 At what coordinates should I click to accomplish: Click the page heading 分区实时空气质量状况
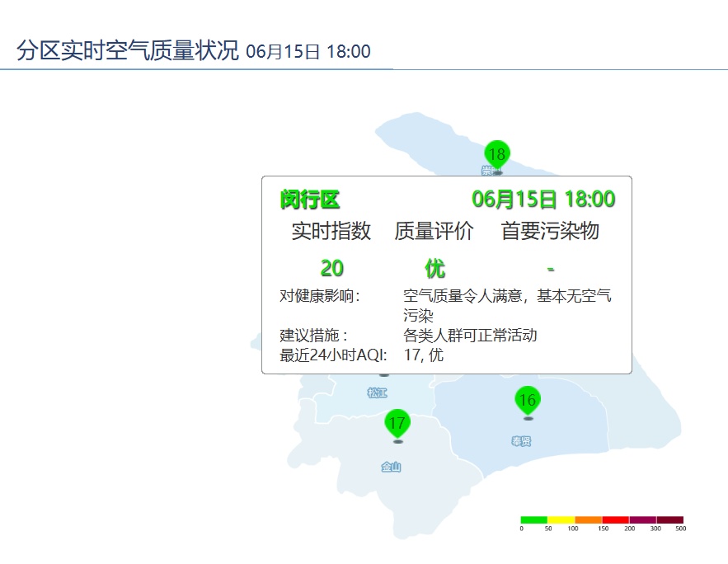[x=127, y=50]
